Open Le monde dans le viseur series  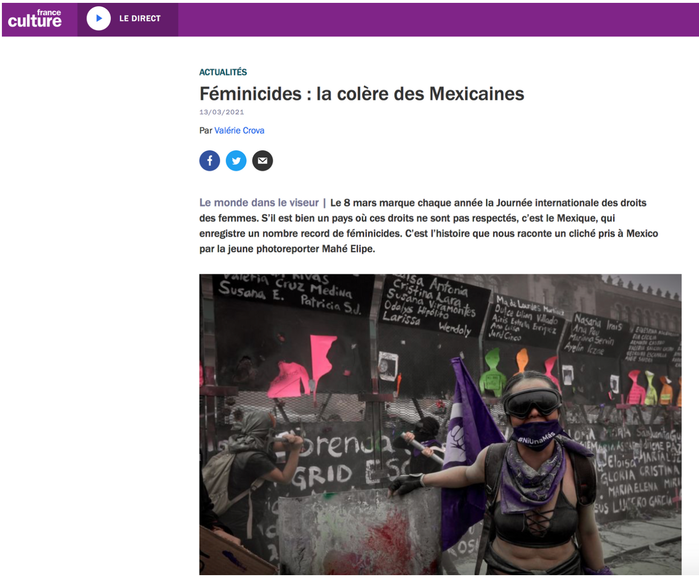259,203
